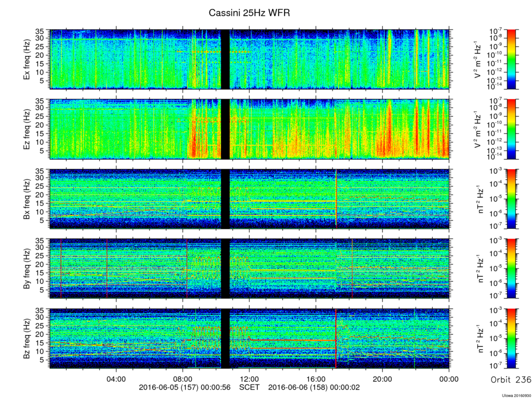Click the "12:00" time axis tick label

tap(249, 379)
